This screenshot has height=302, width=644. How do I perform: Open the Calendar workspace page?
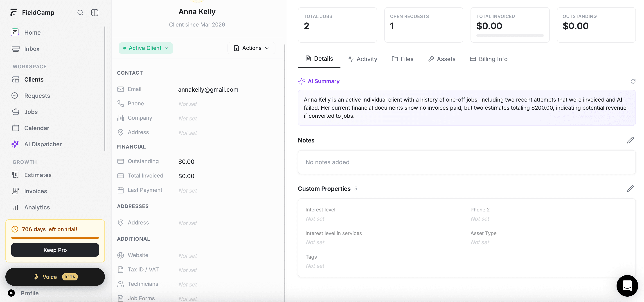[36, 128]
